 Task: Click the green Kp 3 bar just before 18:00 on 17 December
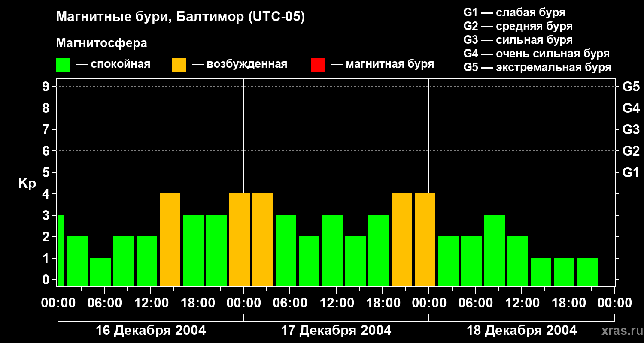click(x=379, y=250)
